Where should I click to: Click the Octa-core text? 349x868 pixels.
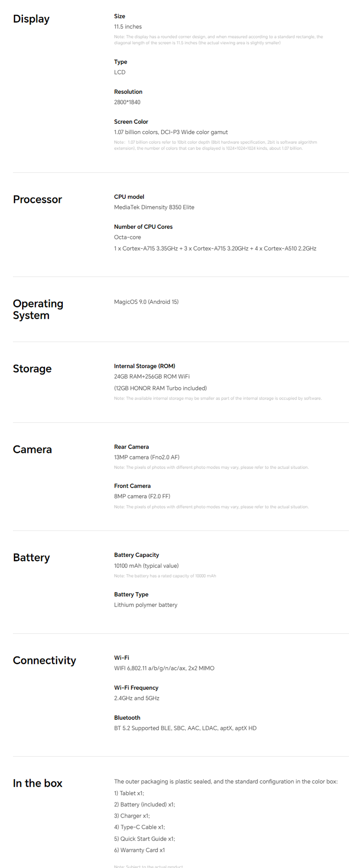(x=127, y=237)
